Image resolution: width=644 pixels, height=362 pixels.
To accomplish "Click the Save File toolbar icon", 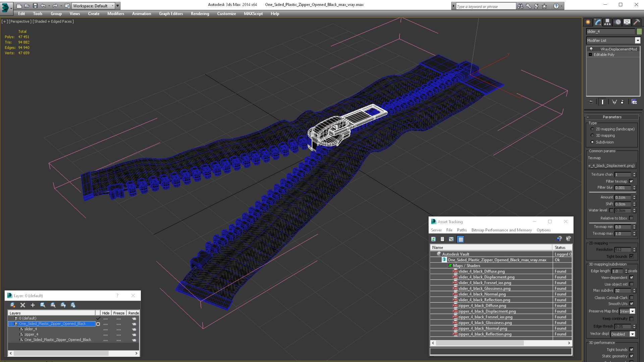I will coord(35,6).
